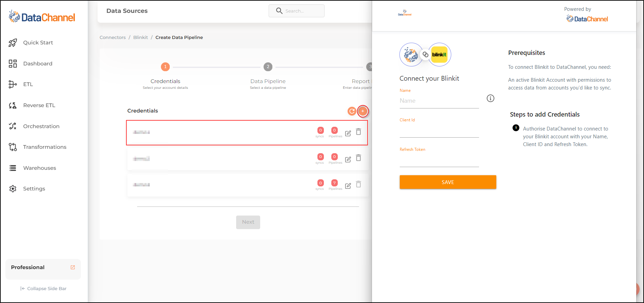
Task: Open Settings menu item
Action: tap(34, 189)
